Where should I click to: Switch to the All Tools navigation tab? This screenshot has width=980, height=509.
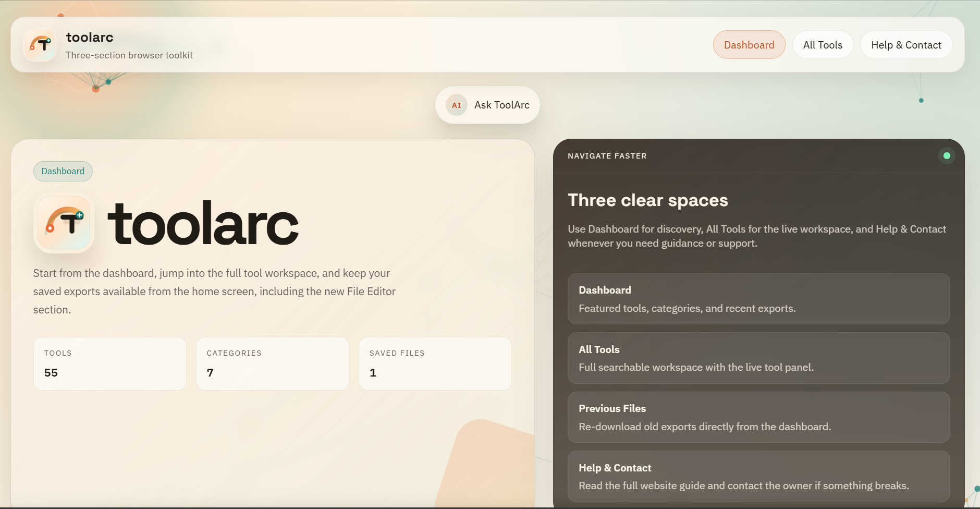tap(823, 45)
